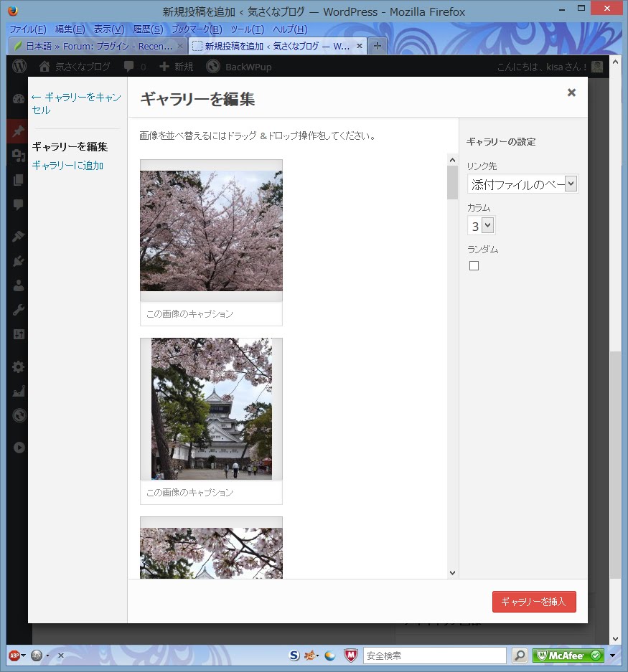This screenshot has height=672, width=628.
Task: Select the first cherry blossom thumbnail
Action: pos(211,230)
